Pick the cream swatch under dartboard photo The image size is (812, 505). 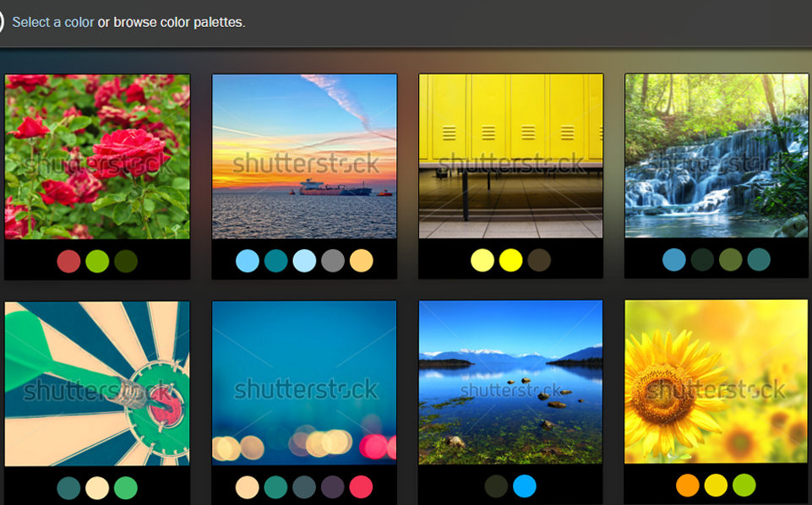(x=97, y=487)
